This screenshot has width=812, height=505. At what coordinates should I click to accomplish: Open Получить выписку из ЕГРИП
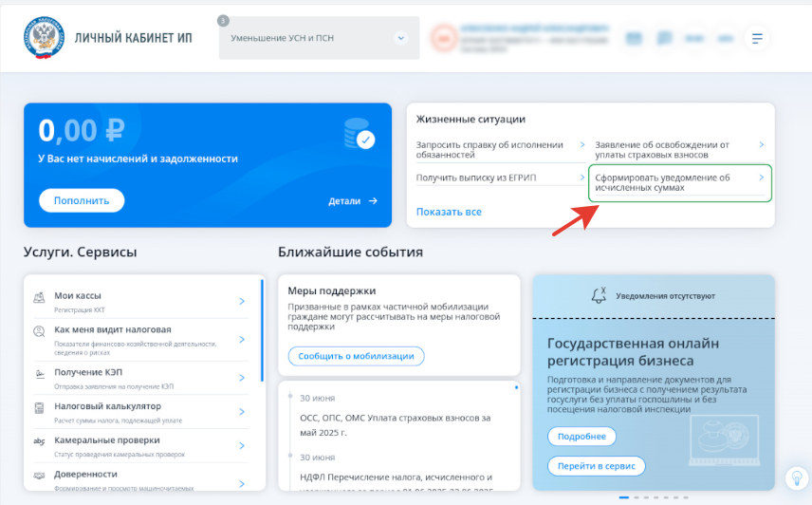(500, 178)
